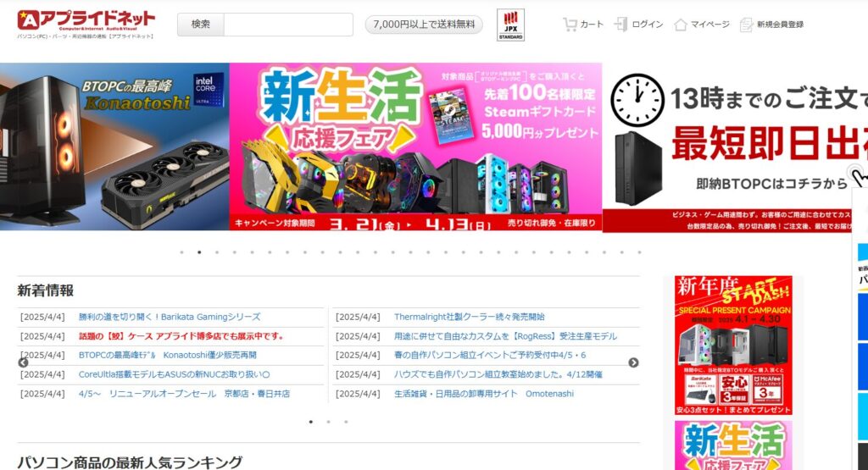Open news CoreUltla搭載モデルもASUSの新NUC
Image resolution: width=868 pixels, height=470 pixels.
(x=175, y=374)
